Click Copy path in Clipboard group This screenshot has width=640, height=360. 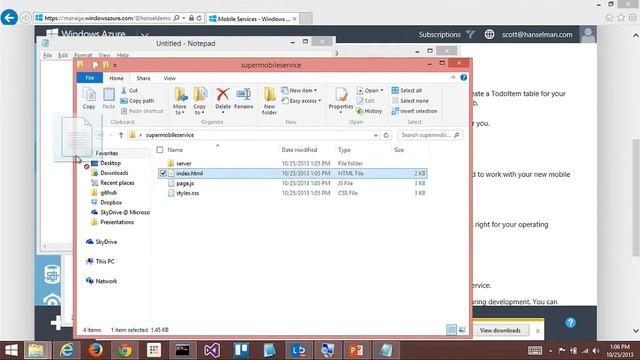coord(138,100)
